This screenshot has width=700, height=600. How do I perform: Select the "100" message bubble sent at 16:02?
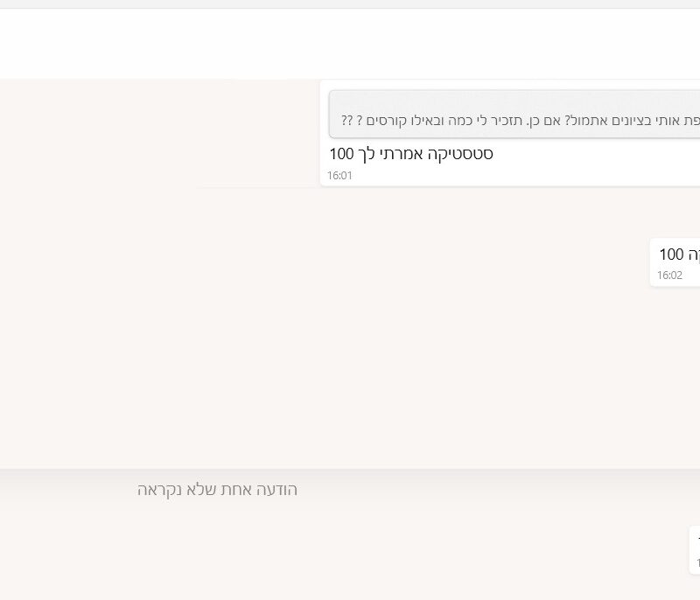[675, 262]
